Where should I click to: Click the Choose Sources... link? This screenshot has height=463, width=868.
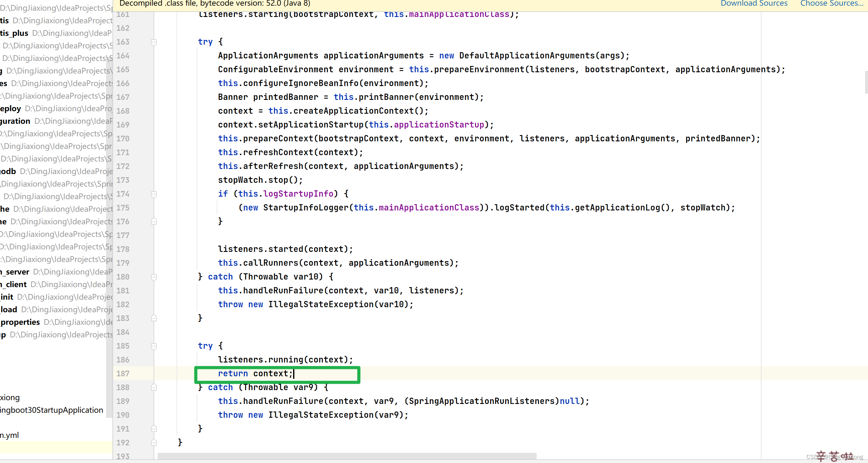point(832,3)
